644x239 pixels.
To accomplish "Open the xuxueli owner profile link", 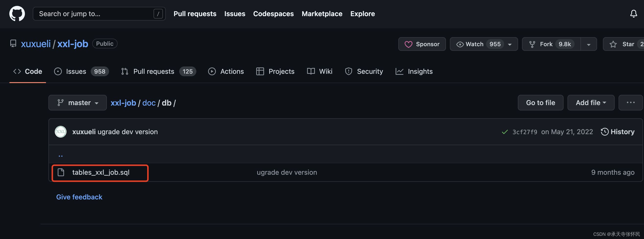I will click(36, 44).
